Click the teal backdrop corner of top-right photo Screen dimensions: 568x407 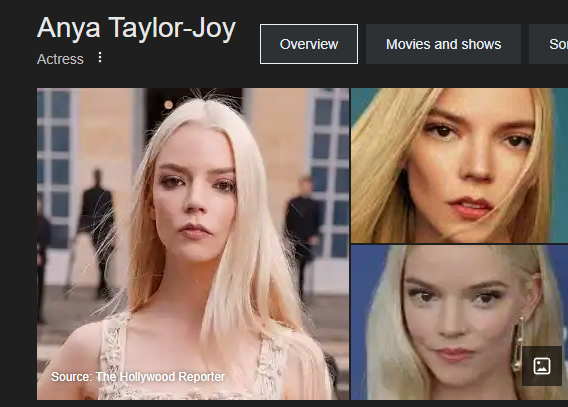(560, 109)
